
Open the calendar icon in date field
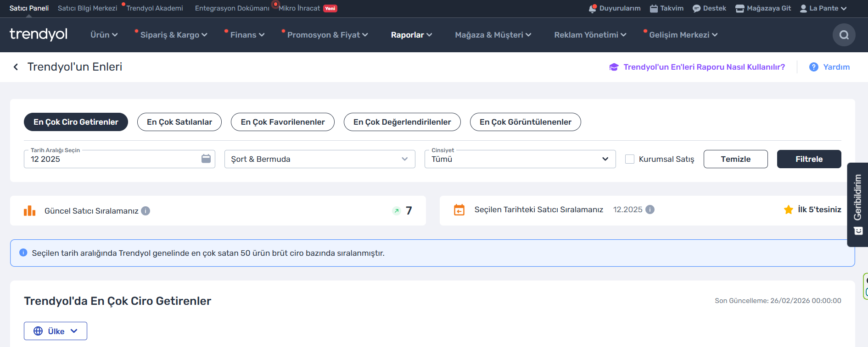click(206, 159)
